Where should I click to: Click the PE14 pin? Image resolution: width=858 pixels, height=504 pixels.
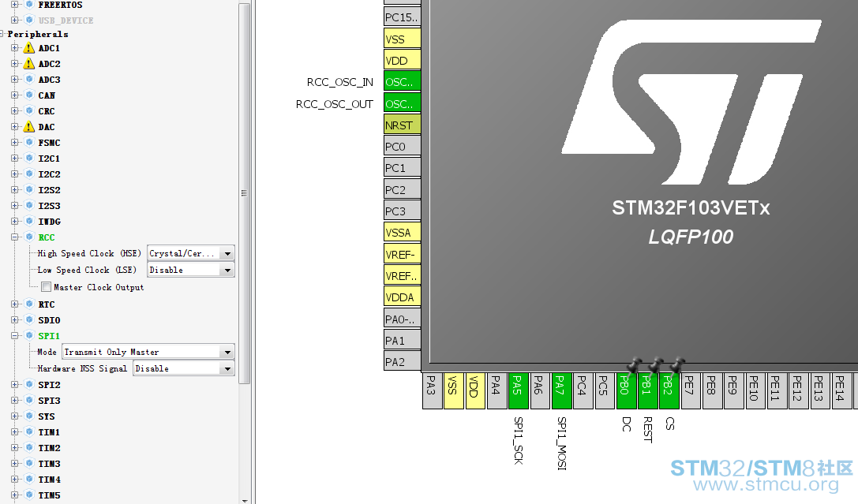pyautogui.click(x=841, y=390)
